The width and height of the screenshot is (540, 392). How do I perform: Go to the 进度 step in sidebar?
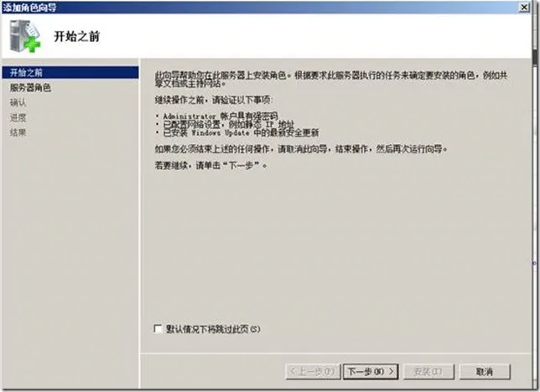(x=18, y=118)
